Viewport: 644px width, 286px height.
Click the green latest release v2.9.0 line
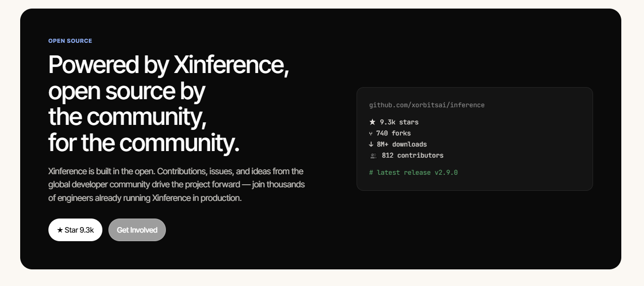point(414,173)
